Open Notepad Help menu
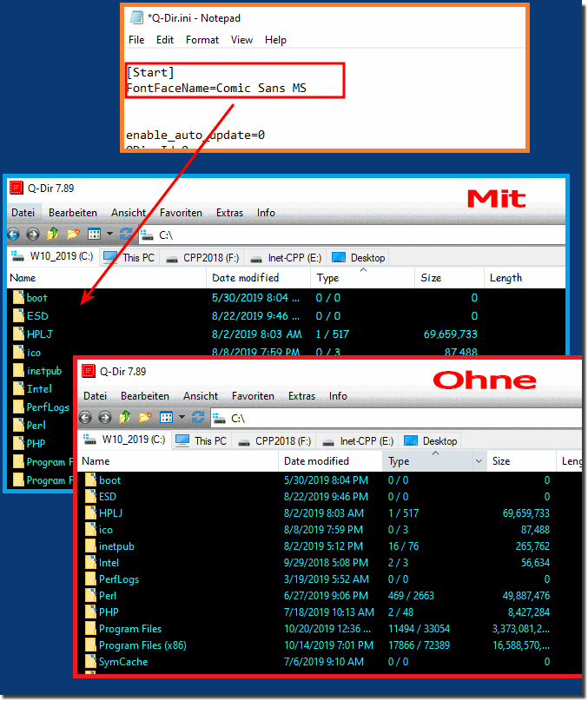 click(275, 40)
